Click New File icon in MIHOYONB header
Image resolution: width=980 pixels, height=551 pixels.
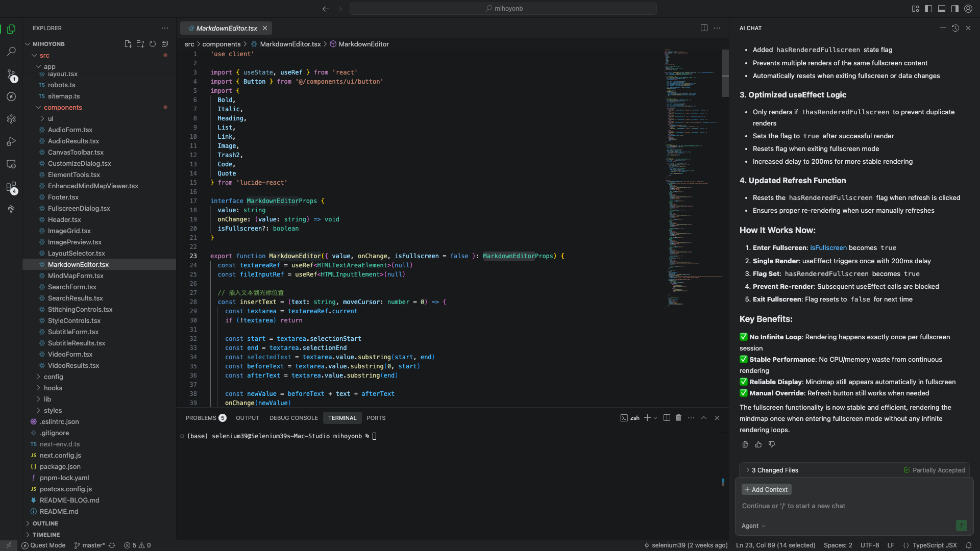128,44
